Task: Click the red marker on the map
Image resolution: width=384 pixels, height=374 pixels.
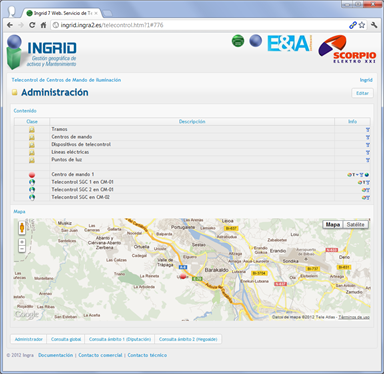Action: click(x=183, y=276)
